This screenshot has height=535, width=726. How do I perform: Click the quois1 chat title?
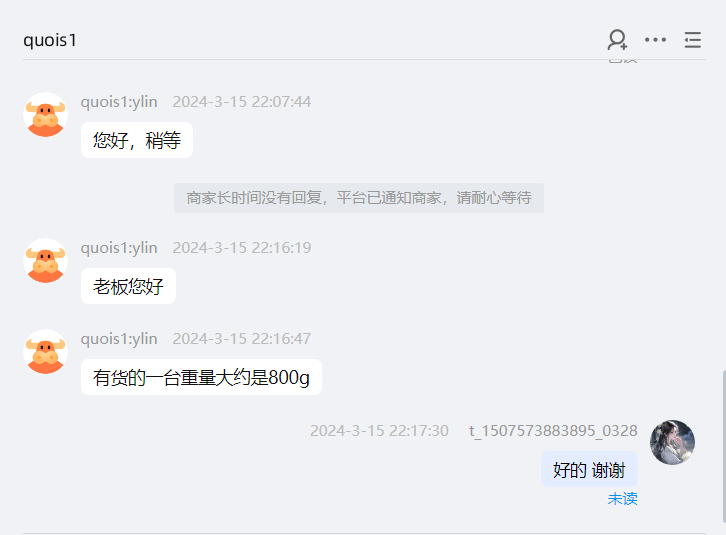50,40
